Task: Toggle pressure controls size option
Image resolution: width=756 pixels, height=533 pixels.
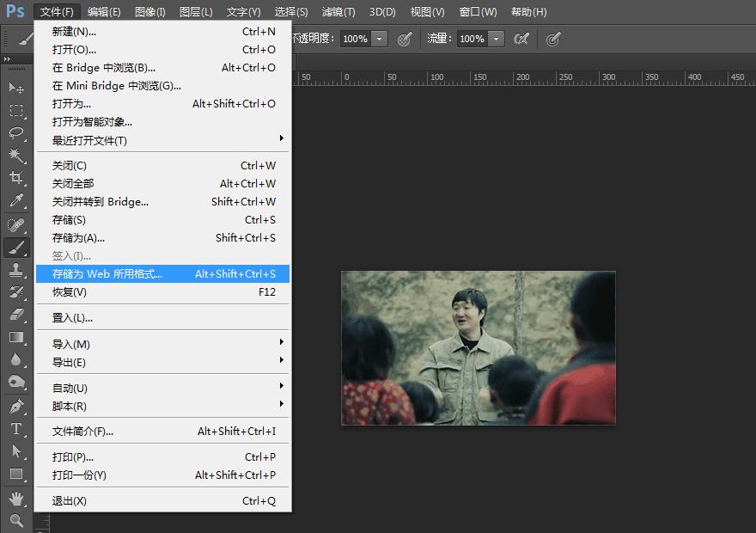Action: (554, 40)
